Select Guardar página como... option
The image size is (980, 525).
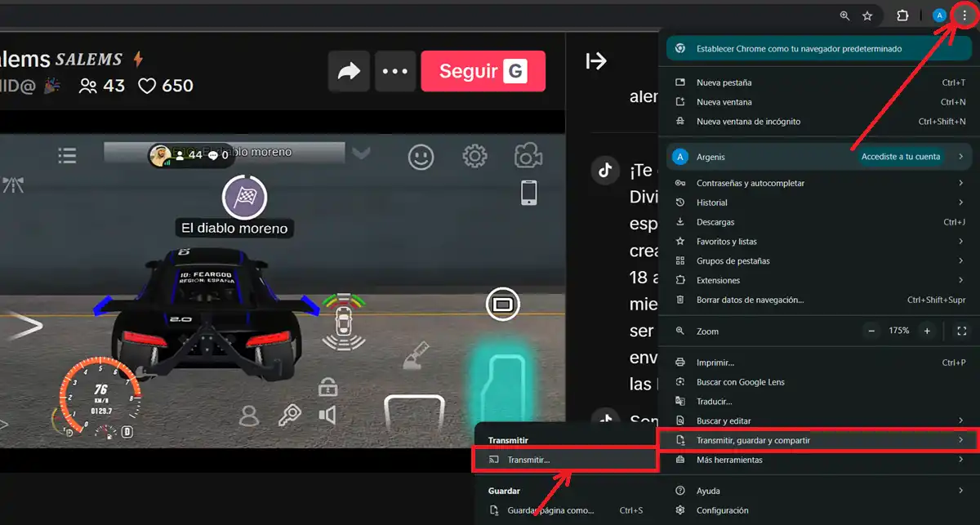coord(566,510)
